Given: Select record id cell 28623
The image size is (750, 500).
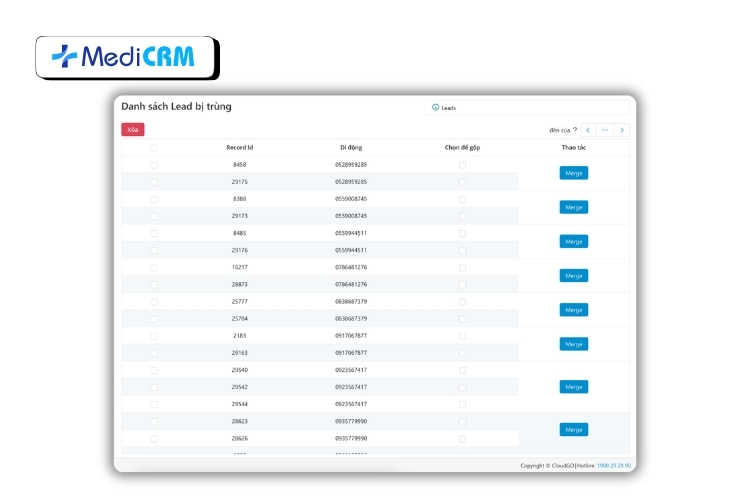Looking at the screenshot, I should pyautogui.click(x=240, y=422).
